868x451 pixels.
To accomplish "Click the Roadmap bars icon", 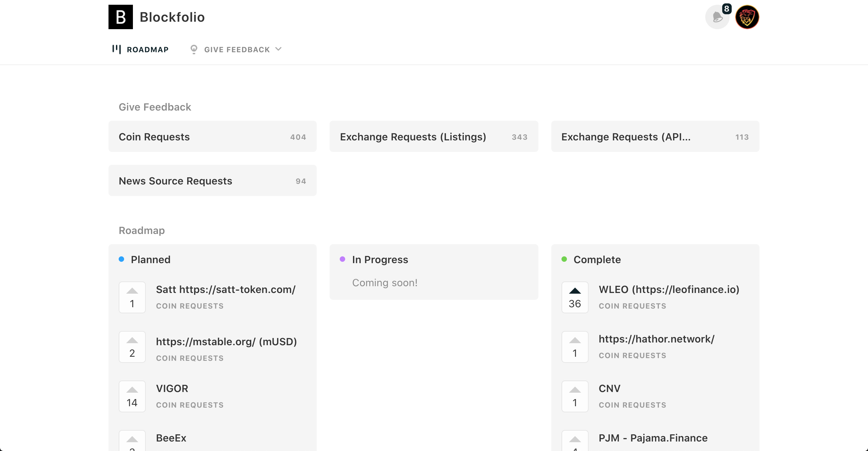I will click(x=116, y=49).
